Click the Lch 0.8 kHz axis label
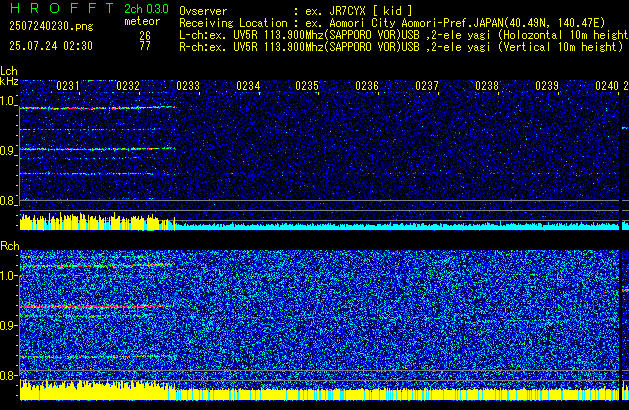 pos(8,201)
